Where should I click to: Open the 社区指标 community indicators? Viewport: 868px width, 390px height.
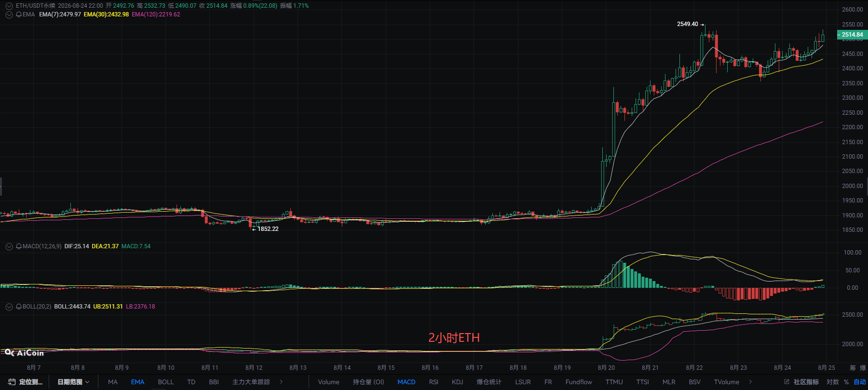(806, 382)
